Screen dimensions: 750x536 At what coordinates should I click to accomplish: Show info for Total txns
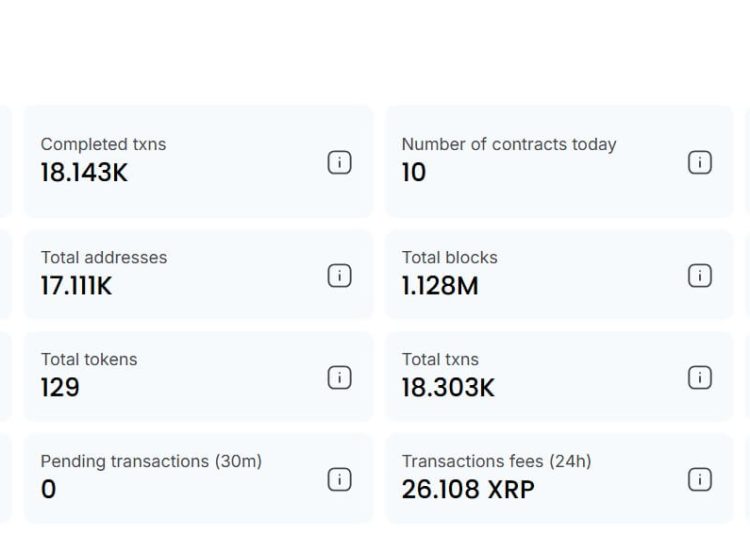click(x=700, y=378)
